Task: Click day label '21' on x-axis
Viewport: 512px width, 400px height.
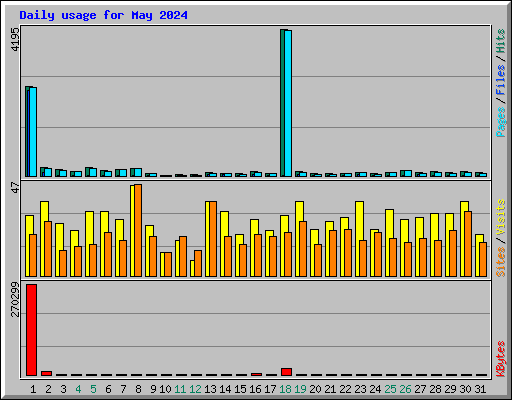Action: pos(330,389)
